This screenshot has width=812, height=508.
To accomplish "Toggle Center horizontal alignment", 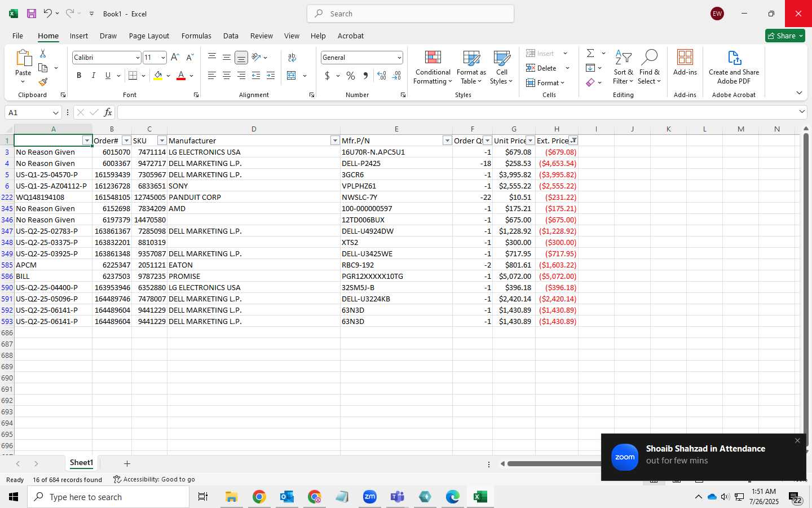I will click(x=227, y=76).
